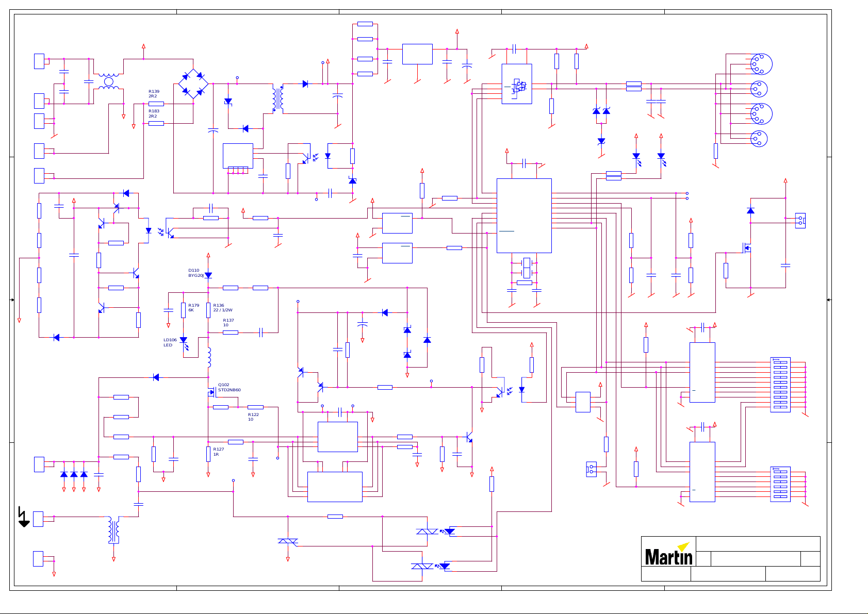Image resolution: width=868 pixels, height=614 pixels.
Task: Click the R122 10 label
Action: click(x=253, y=417)
